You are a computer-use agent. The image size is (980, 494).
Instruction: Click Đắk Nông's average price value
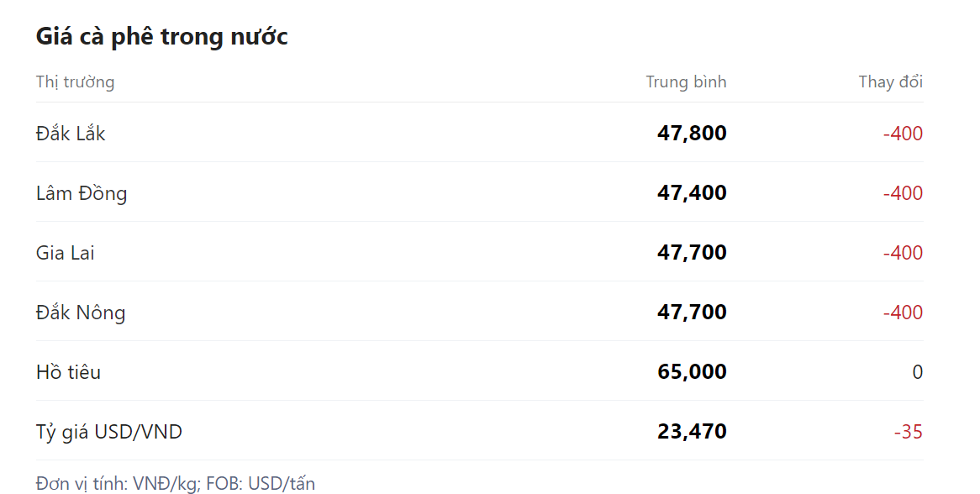point(692,313)
